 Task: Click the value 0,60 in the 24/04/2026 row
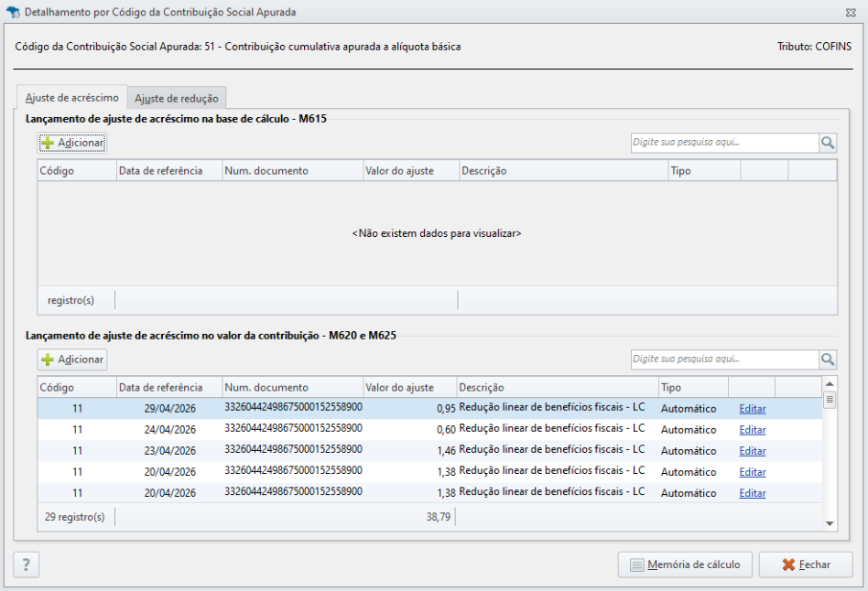tap(446, 429)
